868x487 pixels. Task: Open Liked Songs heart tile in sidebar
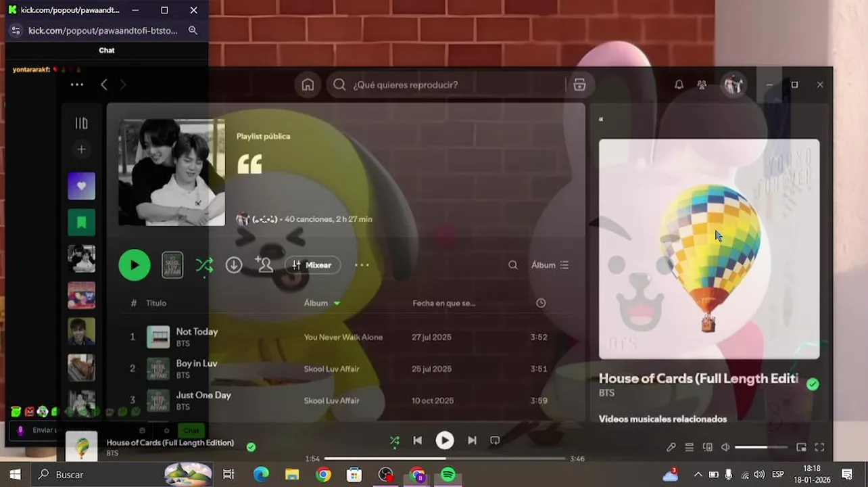[81, 186]
